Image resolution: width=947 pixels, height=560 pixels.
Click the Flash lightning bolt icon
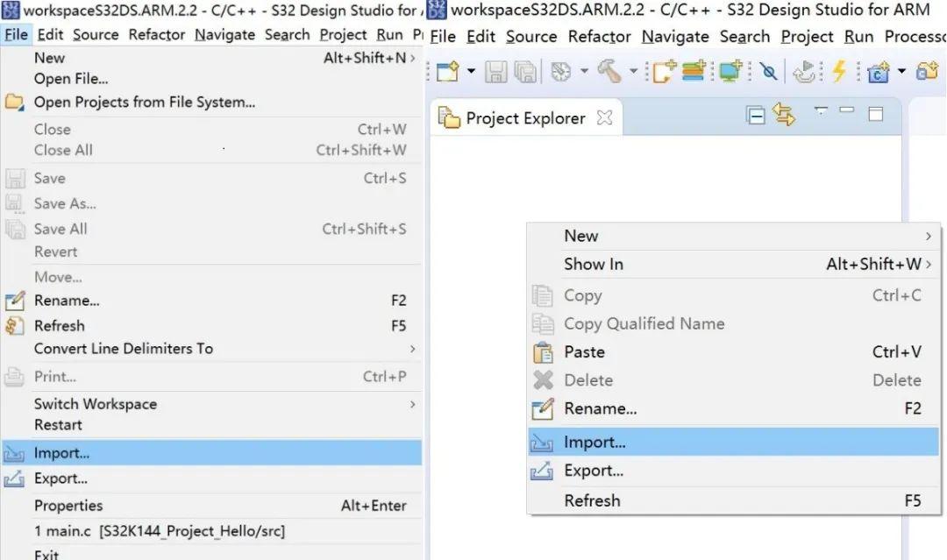pyautogui.click(x=839, y=72)
